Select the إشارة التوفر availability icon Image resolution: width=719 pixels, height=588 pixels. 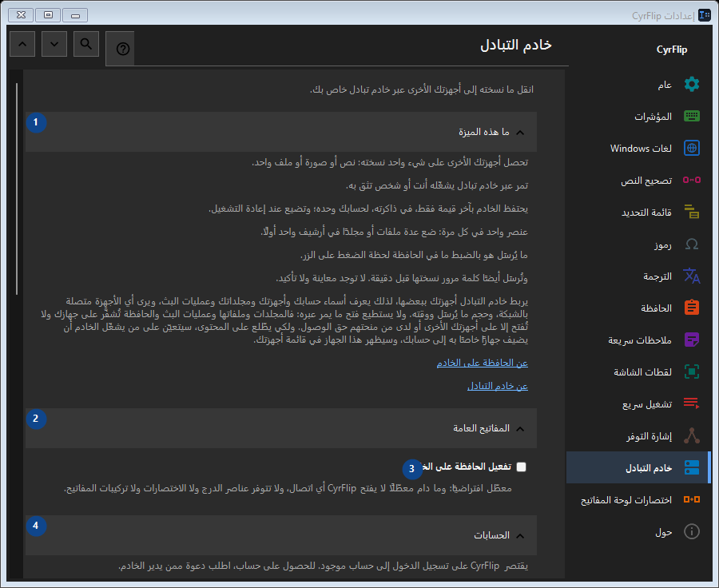coord(692,435)
